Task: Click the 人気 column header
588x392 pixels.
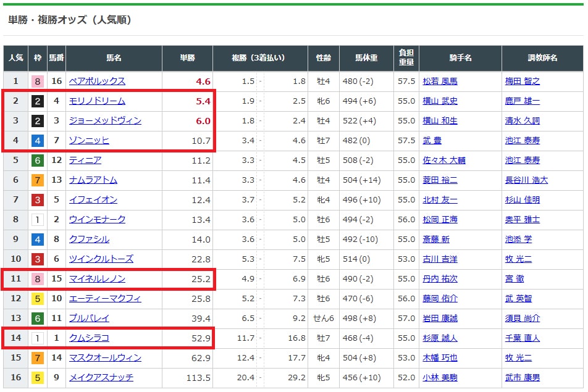Action: coord(15,58)
